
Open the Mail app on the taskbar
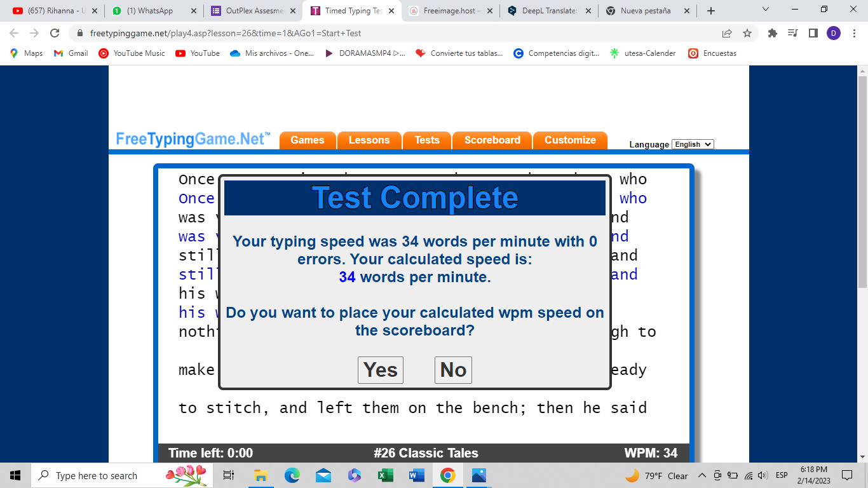pos(323,475)
